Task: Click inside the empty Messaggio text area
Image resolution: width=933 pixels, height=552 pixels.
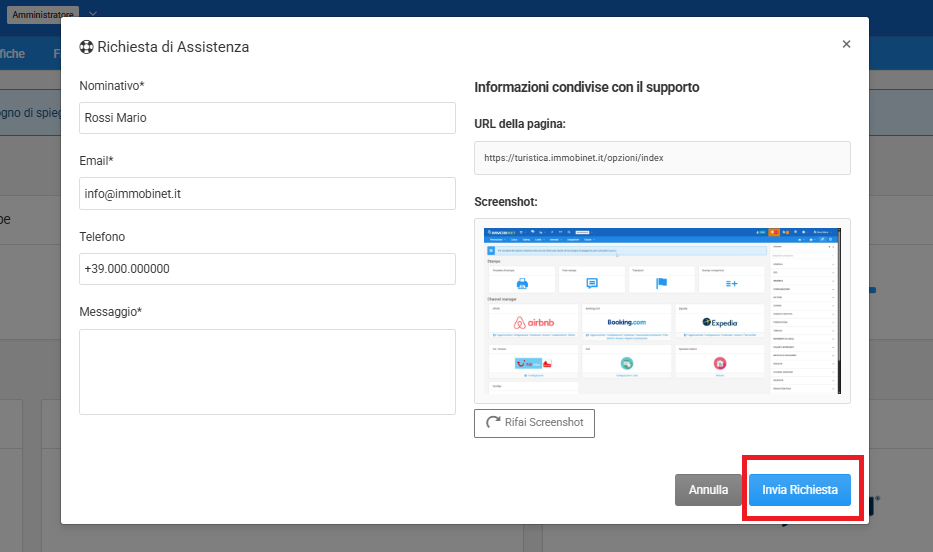Action: 267,371
